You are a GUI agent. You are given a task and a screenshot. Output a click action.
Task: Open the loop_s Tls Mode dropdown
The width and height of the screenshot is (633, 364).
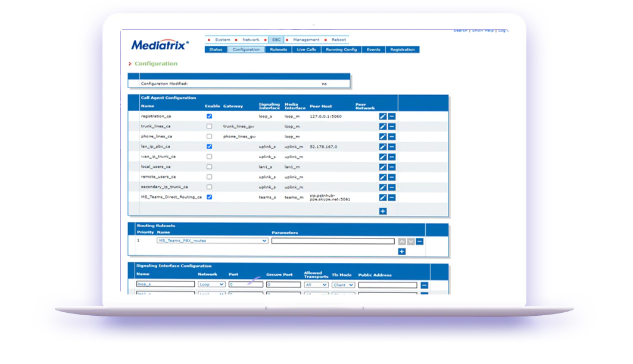tap(343, 284)
